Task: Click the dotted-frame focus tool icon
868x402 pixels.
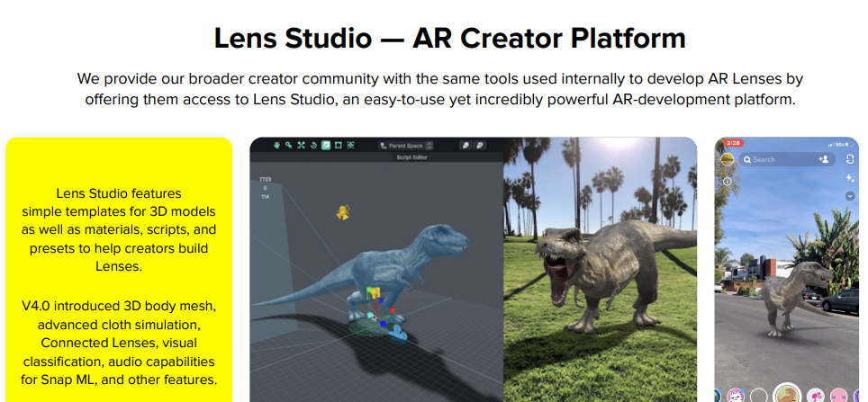Action: point(350,146)
